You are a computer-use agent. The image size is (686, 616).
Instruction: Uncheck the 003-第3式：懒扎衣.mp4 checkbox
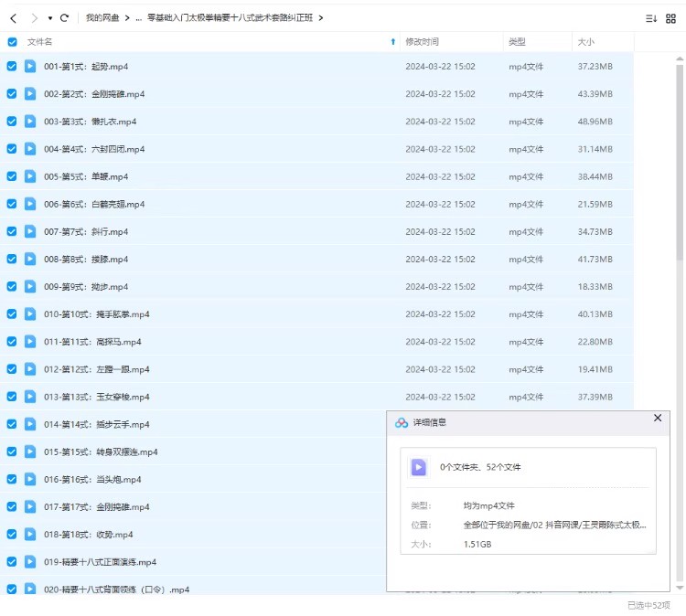[x=12, y=122]
